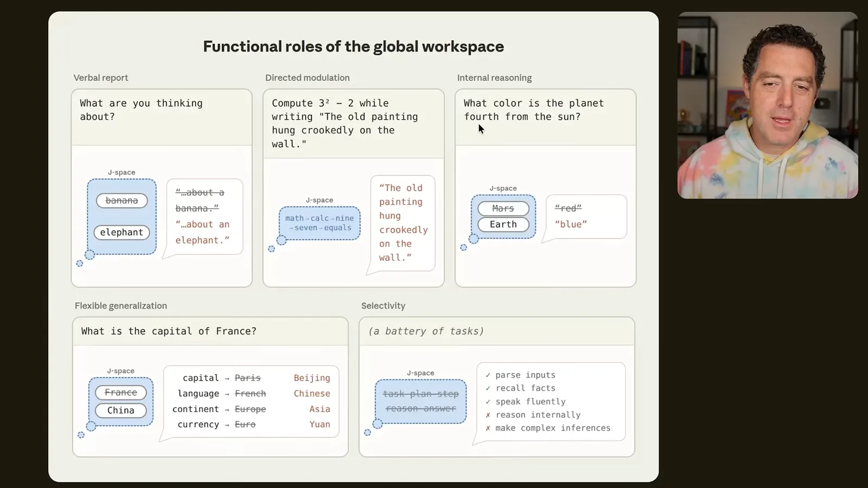Click the struck-through 'task plan step' text
The height and width of the screenshot is (488, 868).
point(421,394)
